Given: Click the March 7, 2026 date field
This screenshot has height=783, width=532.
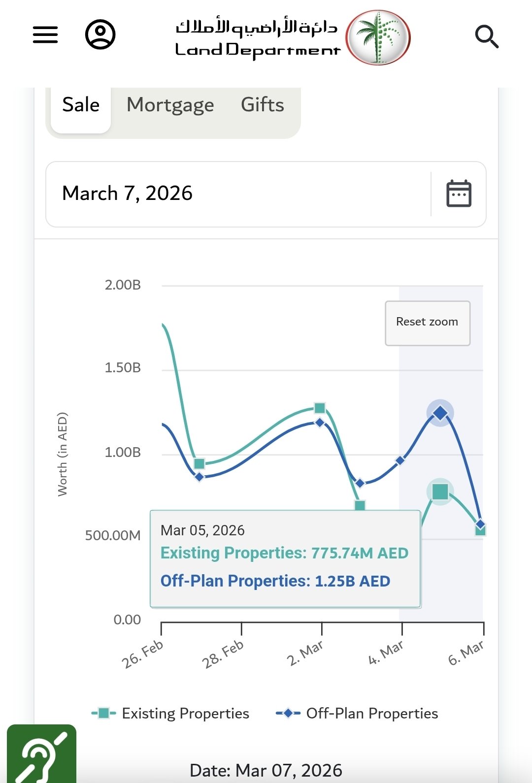Looking at the screenshot, I should [236, 194].
